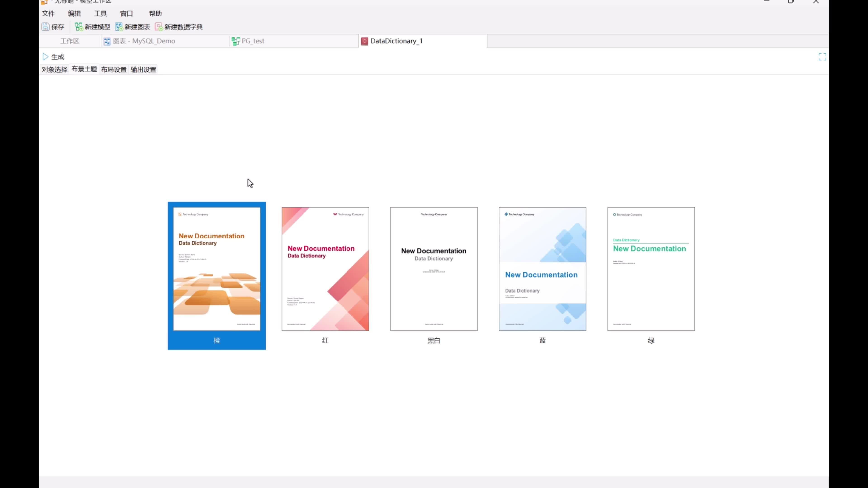Toggle fullscreen with the top-right expand icon

coord(822,56)
